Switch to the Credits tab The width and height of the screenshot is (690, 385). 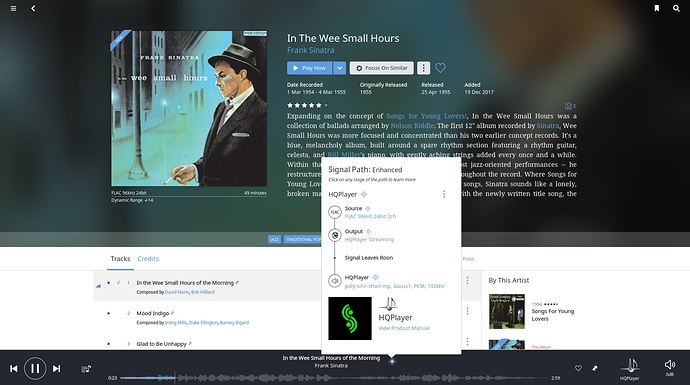(148, 259)
